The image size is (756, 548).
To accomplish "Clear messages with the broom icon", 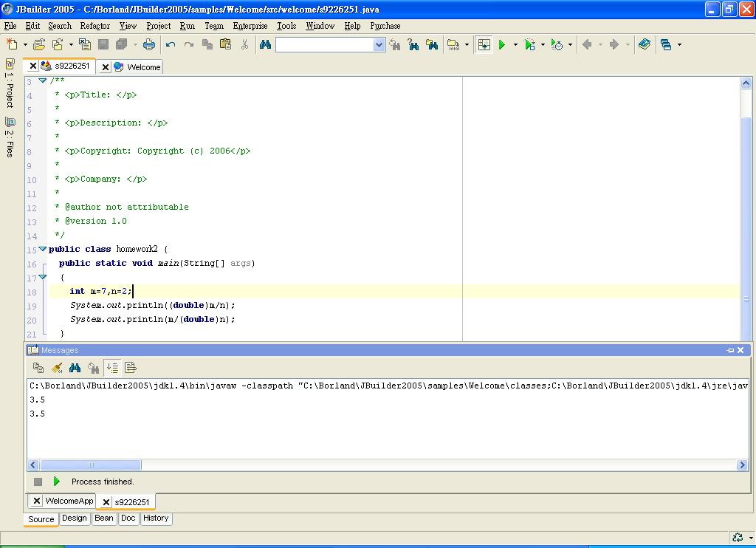I will pyautogui.click(x=56, y=368).
